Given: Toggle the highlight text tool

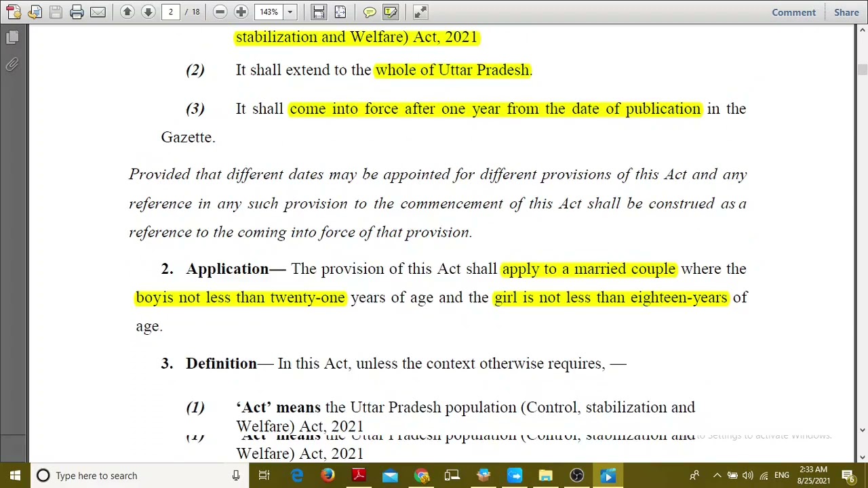Looking at the screenshot, I should tap(391, 12).
